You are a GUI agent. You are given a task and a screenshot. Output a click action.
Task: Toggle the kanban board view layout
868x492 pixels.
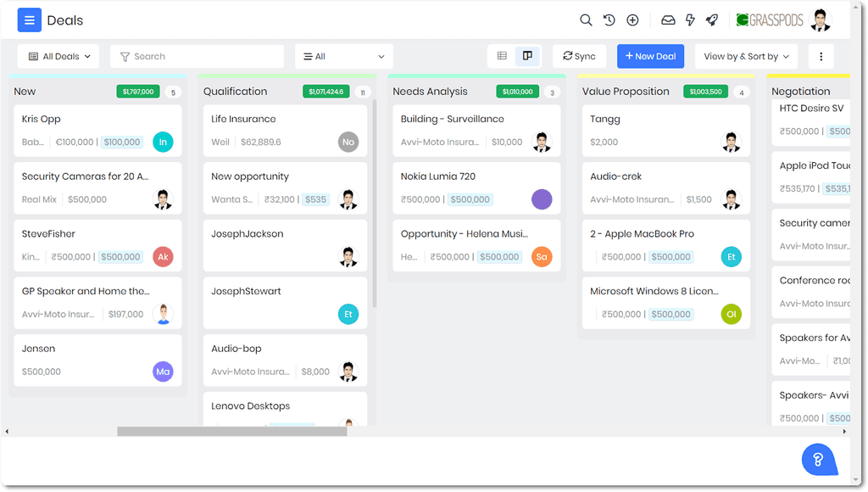pos(527,55)
